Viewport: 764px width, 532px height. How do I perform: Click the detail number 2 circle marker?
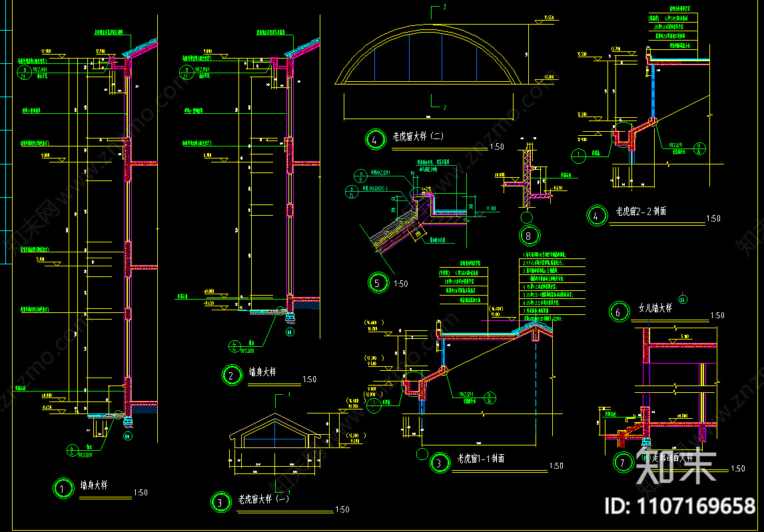(x=231, y=376)
